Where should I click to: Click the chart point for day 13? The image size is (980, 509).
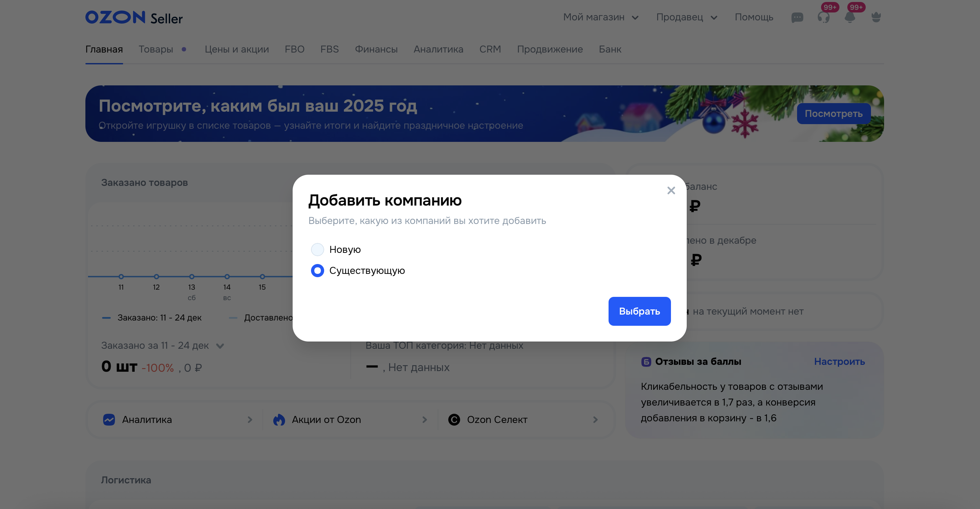(192, 277)
